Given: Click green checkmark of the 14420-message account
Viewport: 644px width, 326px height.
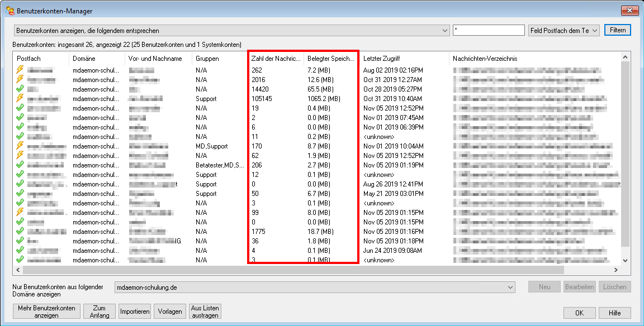Looking at the screenshot, I should [20, 89].
